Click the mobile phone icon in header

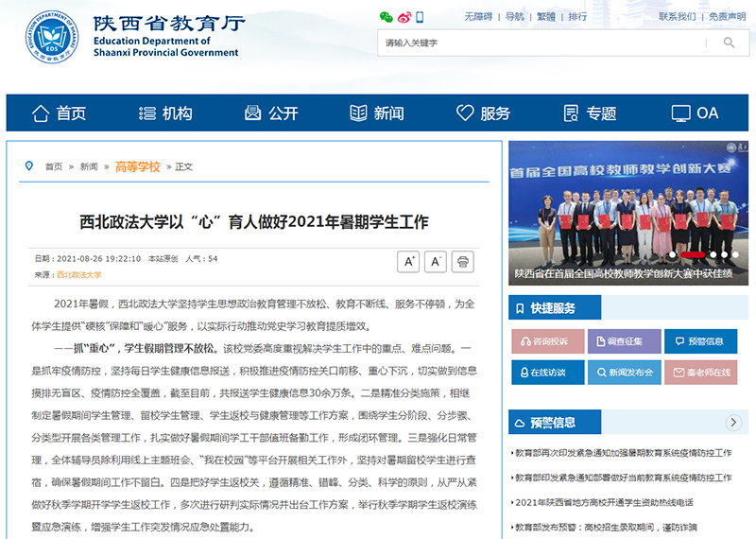[x=421, y=17]
